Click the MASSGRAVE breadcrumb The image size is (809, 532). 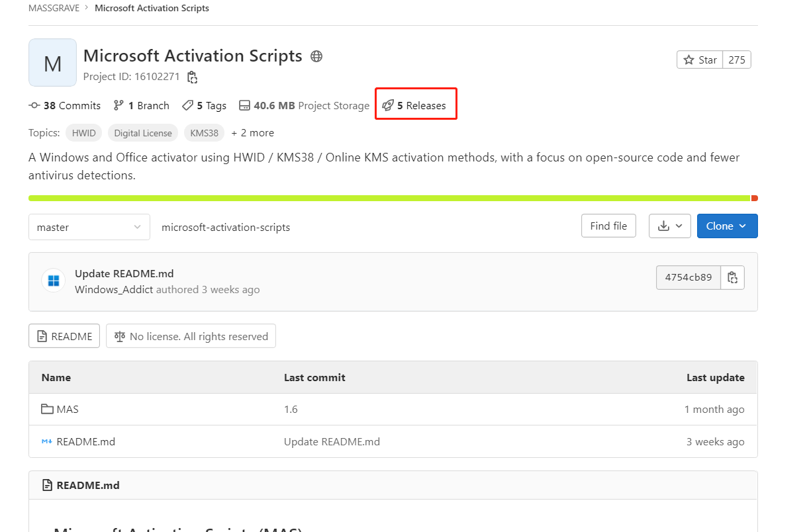tap(54, 9)
